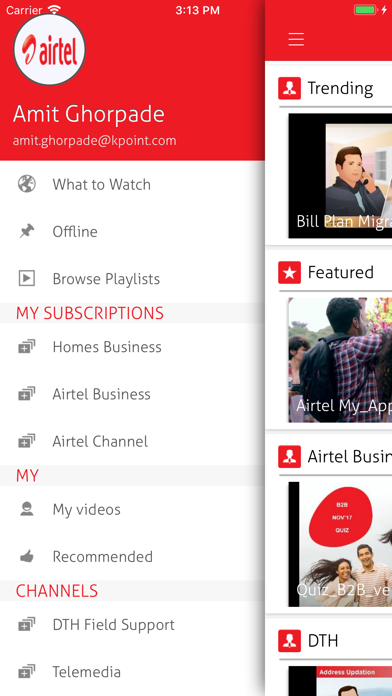The image size is (392, 696).
Task: Click the globe icon beside What to Watch
Action: pos(27,184)
